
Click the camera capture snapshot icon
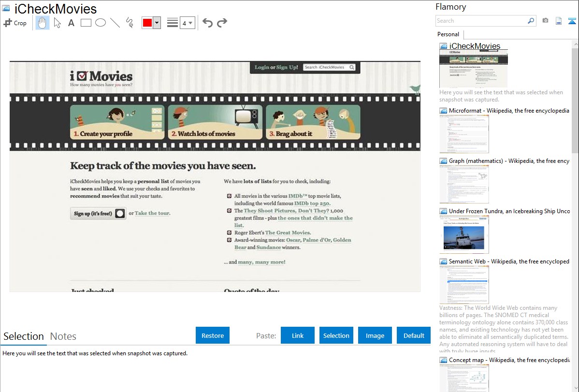coord(545,21)
